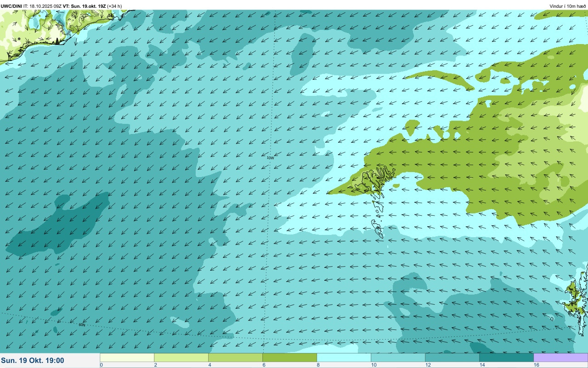Click the teal 12–14 legend swatch

[452, 357]
